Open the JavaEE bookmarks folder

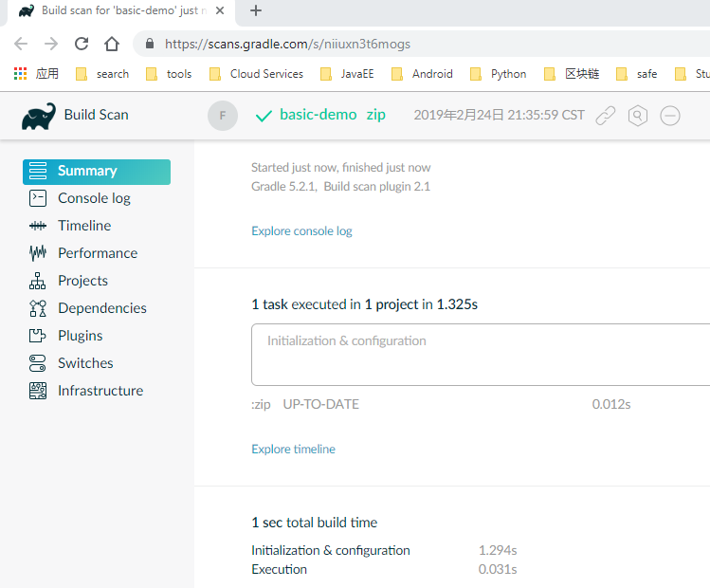347,74
